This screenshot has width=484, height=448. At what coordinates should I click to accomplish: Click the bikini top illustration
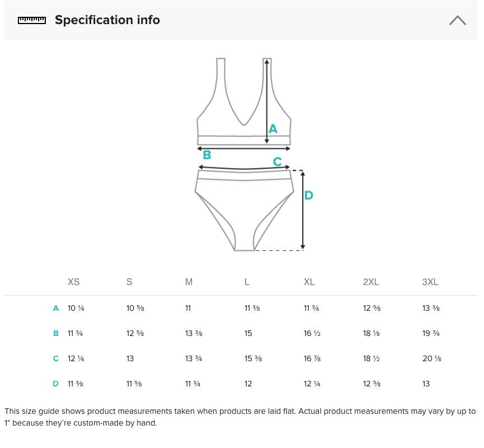(x=244, y=102)
